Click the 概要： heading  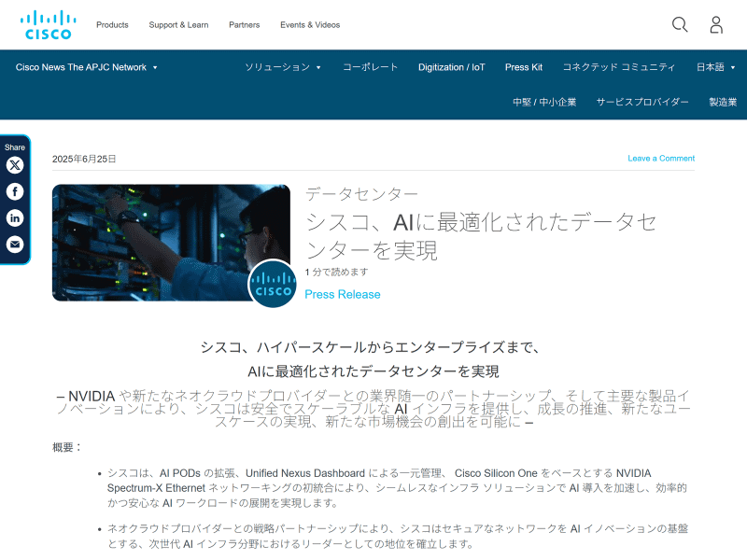point(66,447)
